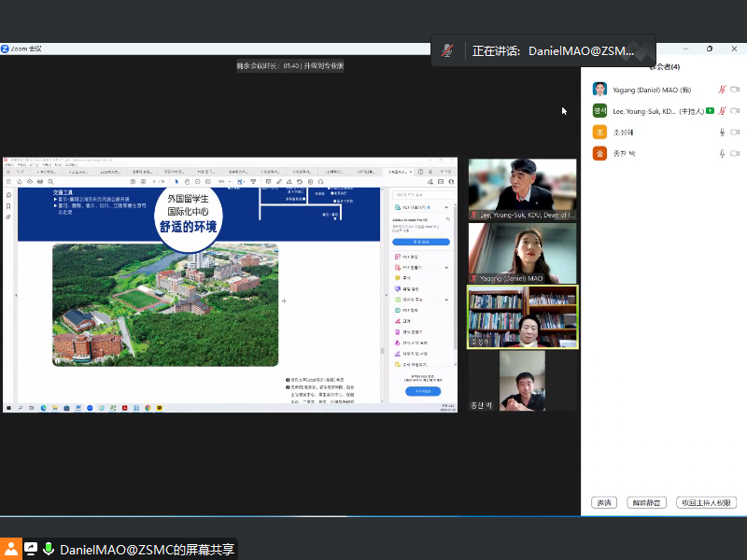Click the 解除静音 (Unmute) button
747x560 pixels.
(646, 502)
